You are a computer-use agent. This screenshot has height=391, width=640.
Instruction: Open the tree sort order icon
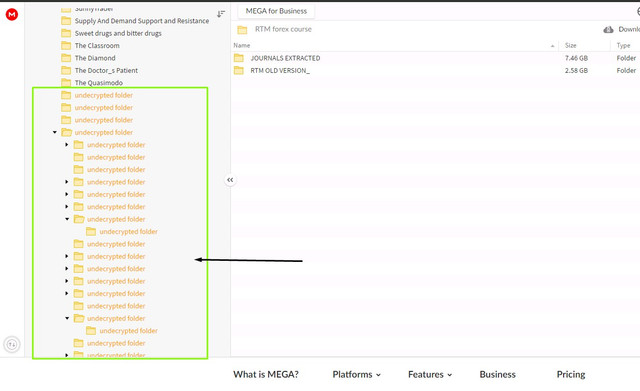click(x=221, y=14)
